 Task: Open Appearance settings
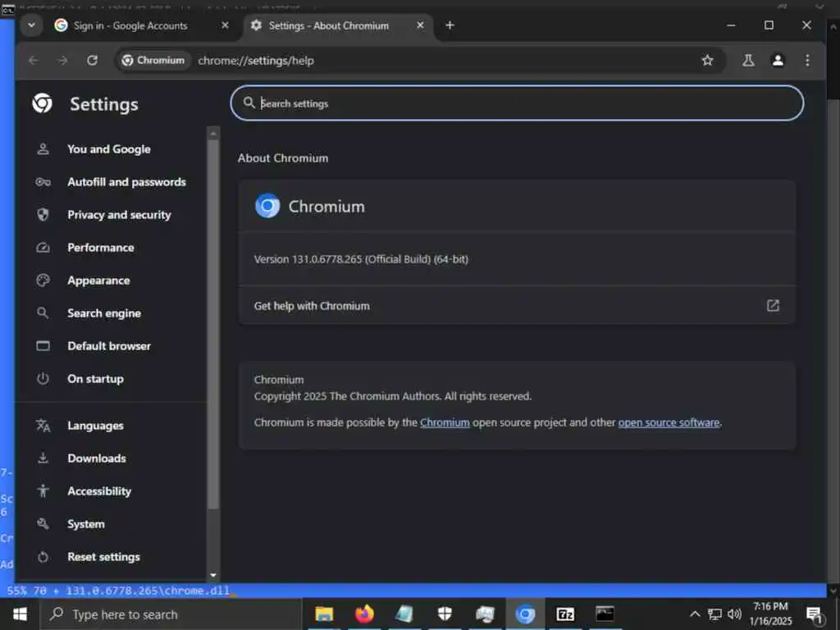pos(98,281)
